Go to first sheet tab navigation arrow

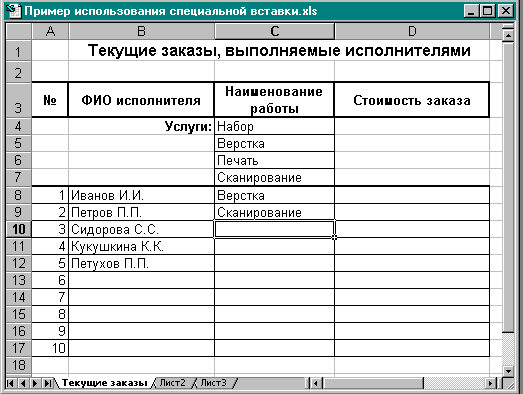click(10, 383)
